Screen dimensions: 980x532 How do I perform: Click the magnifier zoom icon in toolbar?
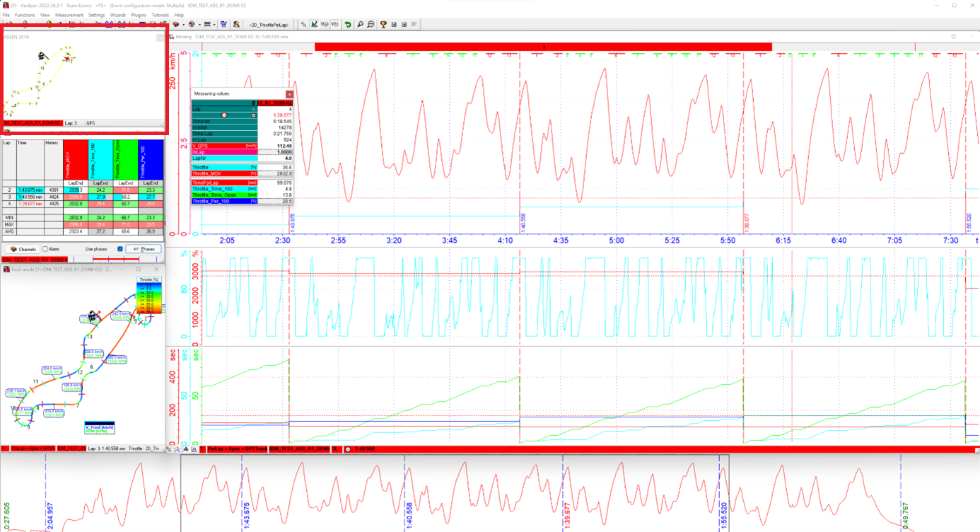click(x=360, y=25)
